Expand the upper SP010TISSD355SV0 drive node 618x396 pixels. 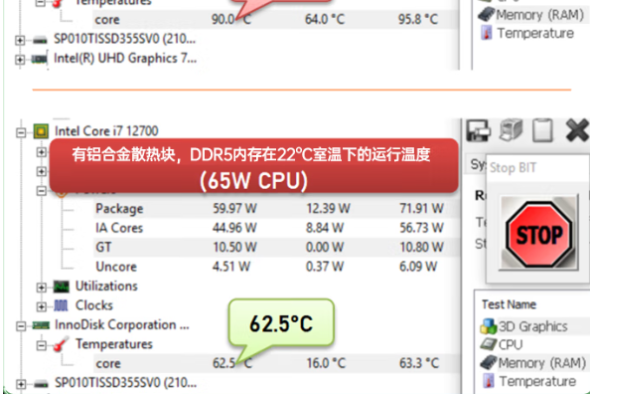[20, 40]
